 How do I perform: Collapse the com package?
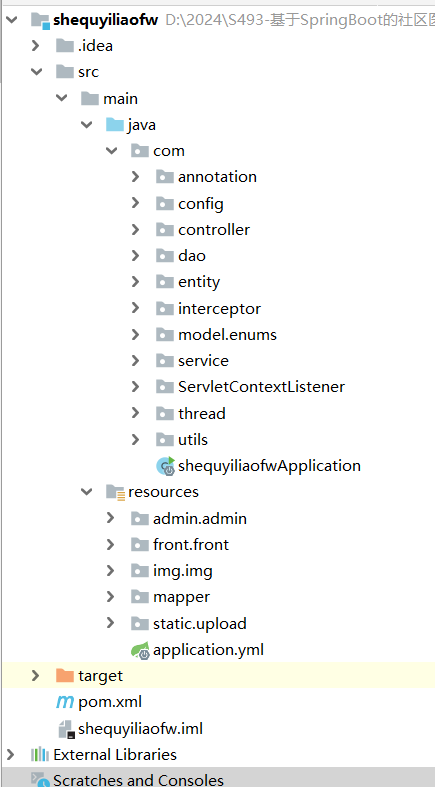[x=111, y=151]
